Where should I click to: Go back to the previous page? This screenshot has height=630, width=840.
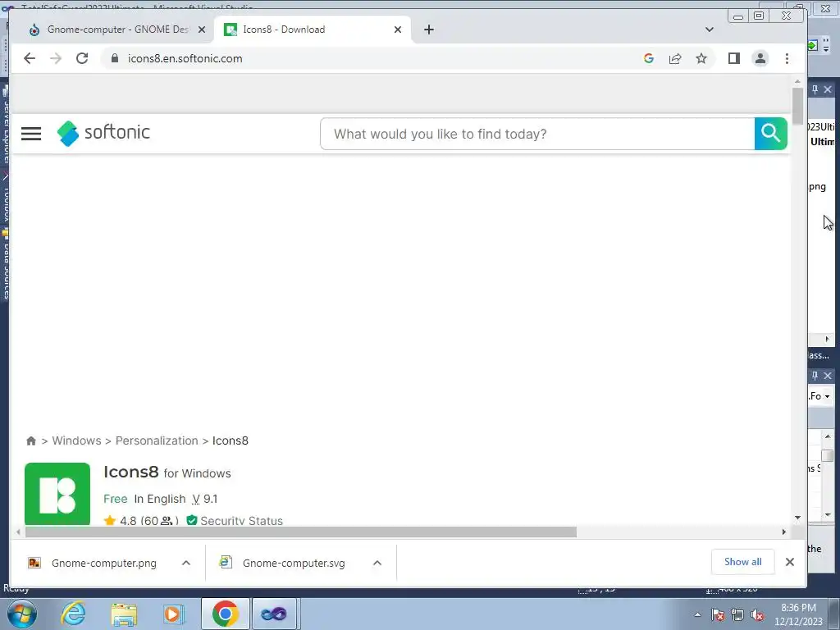pos(30,58)
